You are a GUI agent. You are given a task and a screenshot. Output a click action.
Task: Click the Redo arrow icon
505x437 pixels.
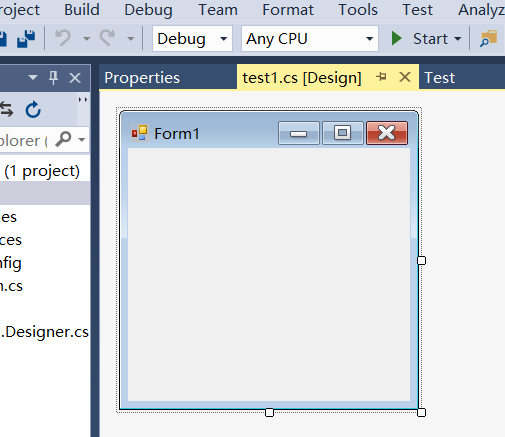(x=107, y=38)
